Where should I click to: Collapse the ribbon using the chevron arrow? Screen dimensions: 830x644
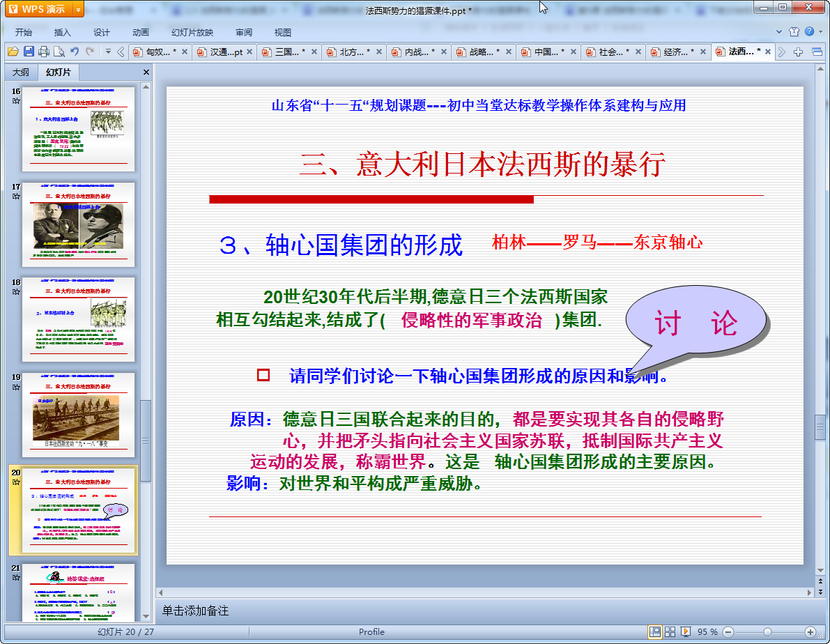[778, 32]
